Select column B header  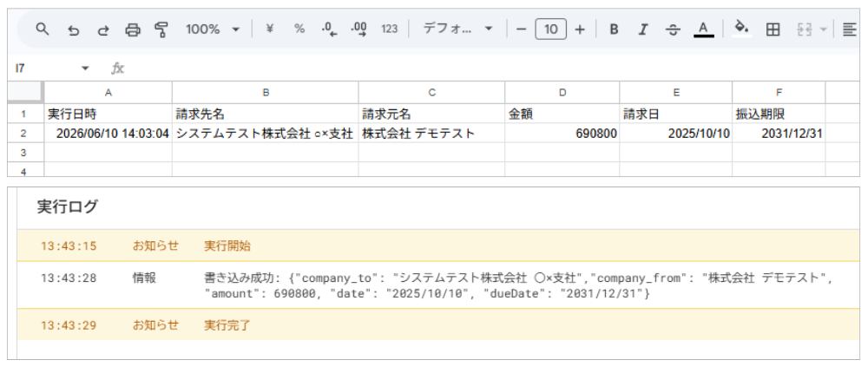(266, 93)
